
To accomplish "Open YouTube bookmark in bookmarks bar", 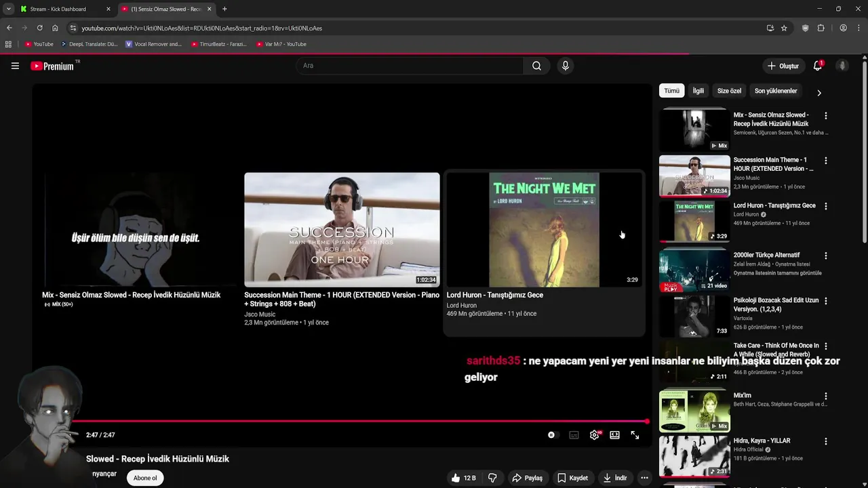I will point(39,44).
